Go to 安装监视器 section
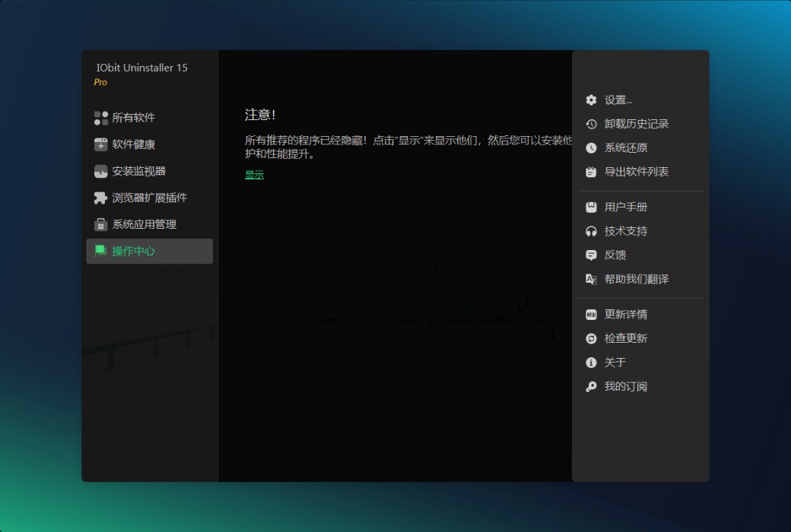 point(149,172)
